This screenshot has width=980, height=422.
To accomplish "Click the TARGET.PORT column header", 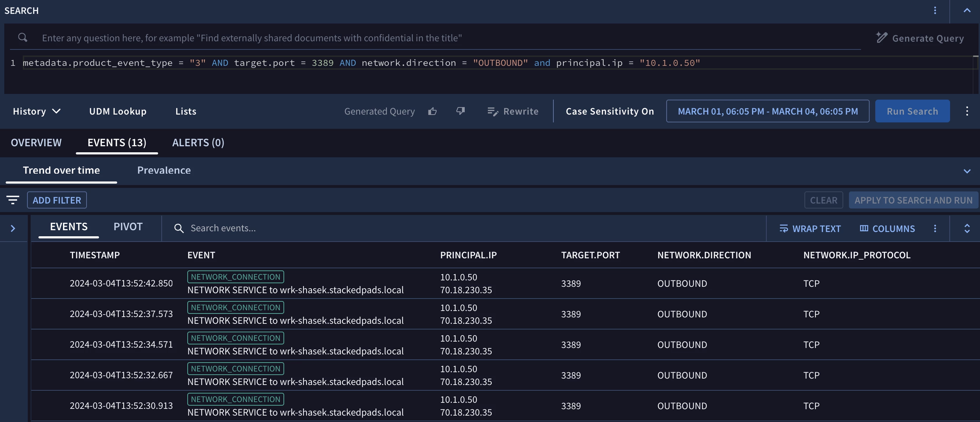I will (590, 255).
